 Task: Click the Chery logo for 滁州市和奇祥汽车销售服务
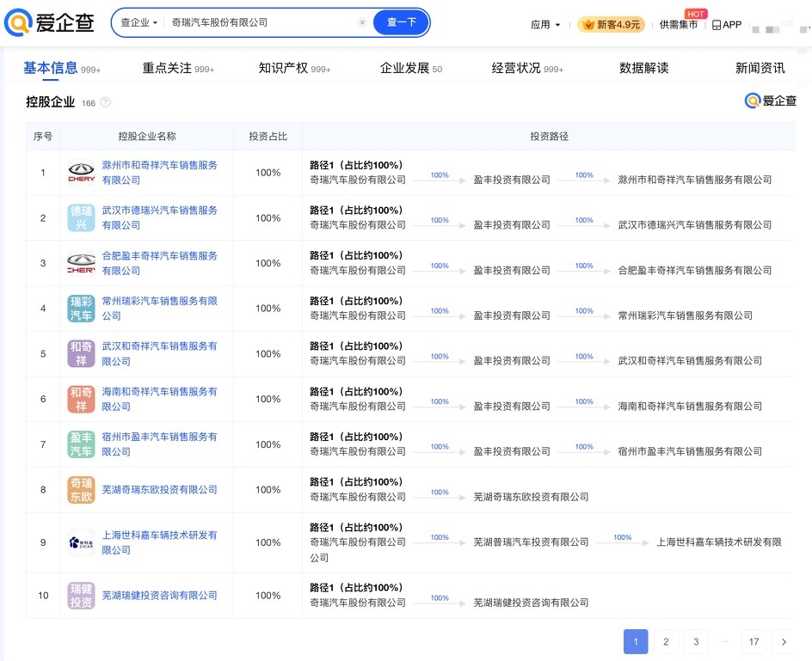[x=82, y=173]
